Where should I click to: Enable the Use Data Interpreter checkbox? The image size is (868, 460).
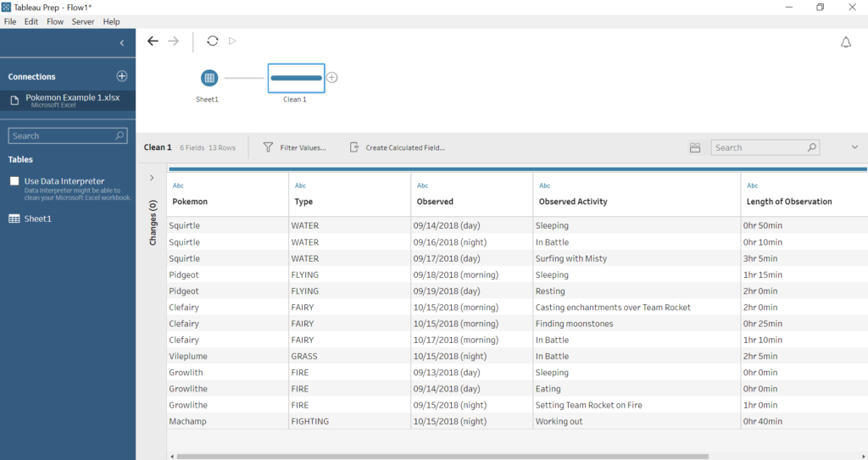14,181
